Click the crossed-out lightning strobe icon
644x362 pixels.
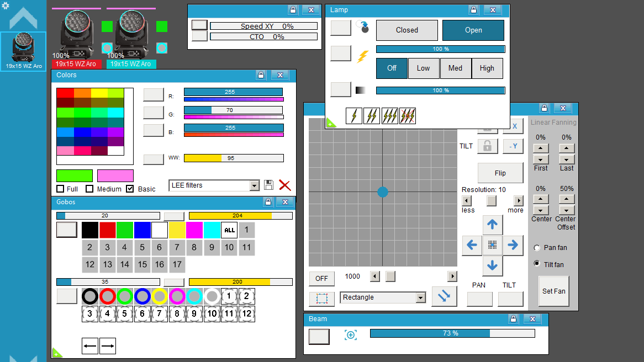pos(408,116)
